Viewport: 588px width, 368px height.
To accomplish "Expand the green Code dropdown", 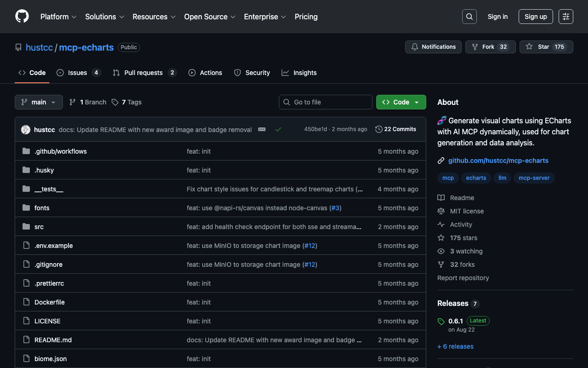I will point(401,102).
